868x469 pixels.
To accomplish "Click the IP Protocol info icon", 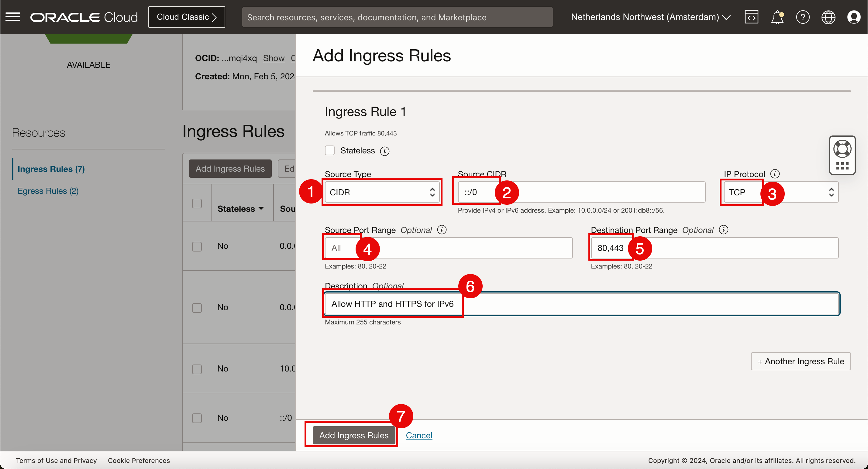I will [775, 174].
